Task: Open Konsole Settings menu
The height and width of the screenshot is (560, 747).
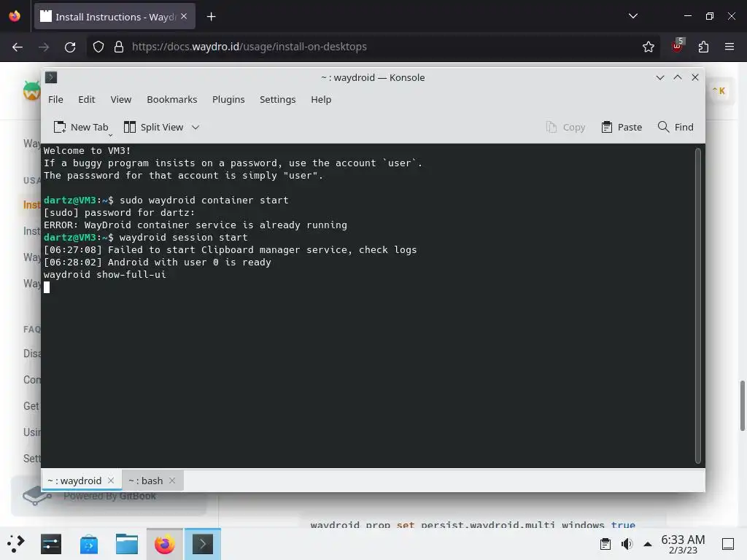Action: point(278,99)
